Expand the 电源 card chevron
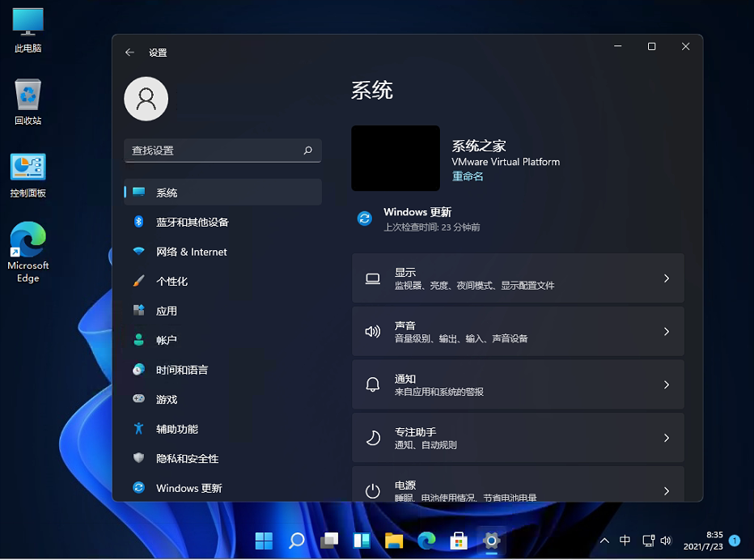 click(666, 490)
